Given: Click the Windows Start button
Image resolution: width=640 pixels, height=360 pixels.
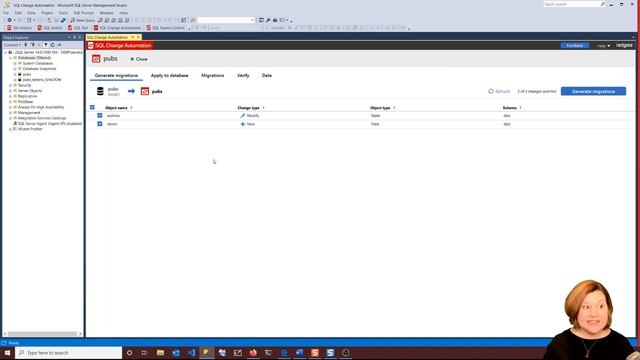Looking at the screenshot, I should tap(7, 353).
